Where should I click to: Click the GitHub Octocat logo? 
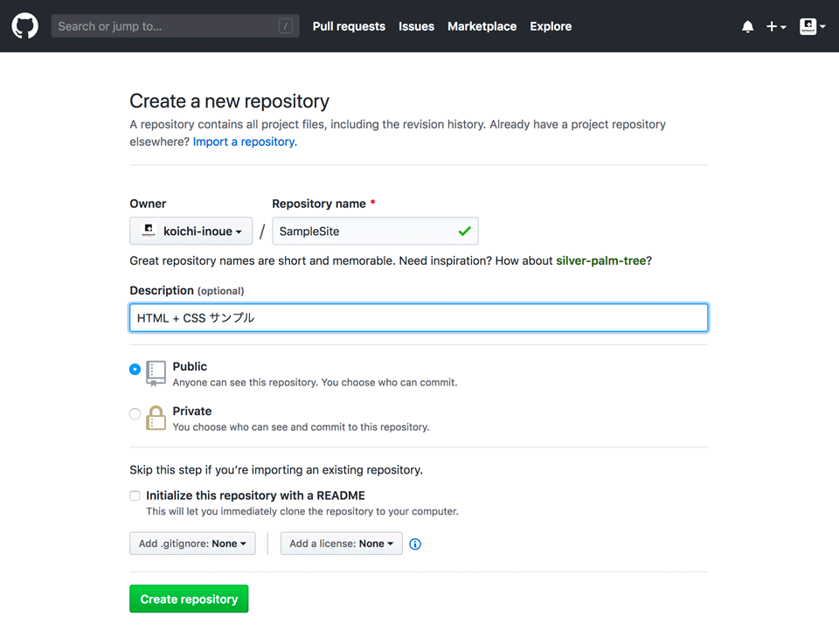pos(25,26)
